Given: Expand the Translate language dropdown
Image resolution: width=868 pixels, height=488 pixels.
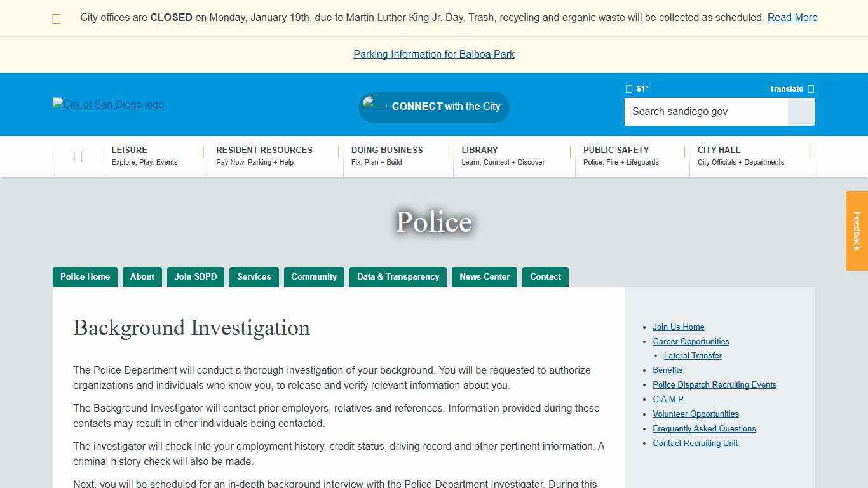Looking at the screenshot, I should click(787, 89).
